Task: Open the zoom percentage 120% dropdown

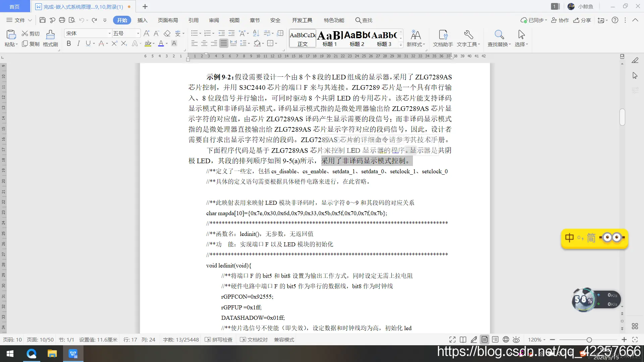Action: (537, 340)
